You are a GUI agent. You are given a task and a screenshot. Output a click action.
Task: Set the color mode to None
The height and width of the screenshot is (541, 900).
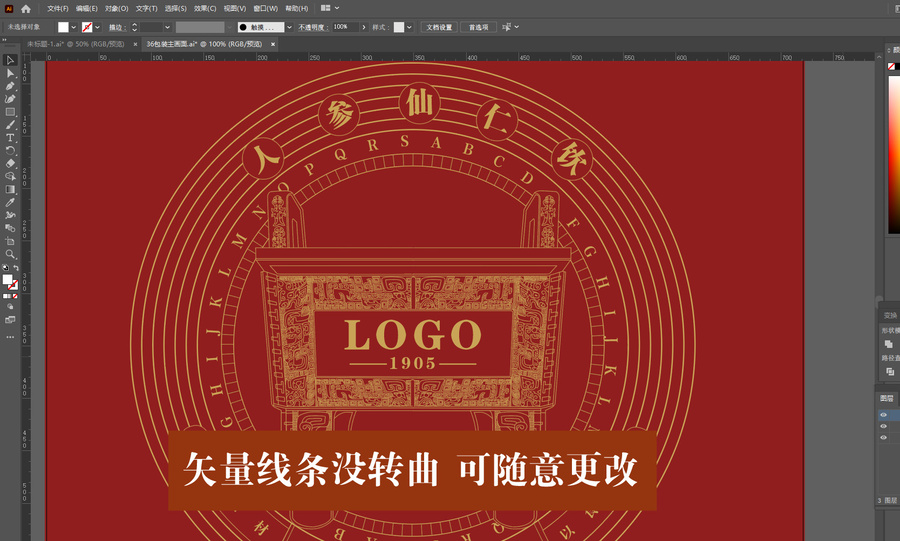click(x=15, y=296)
